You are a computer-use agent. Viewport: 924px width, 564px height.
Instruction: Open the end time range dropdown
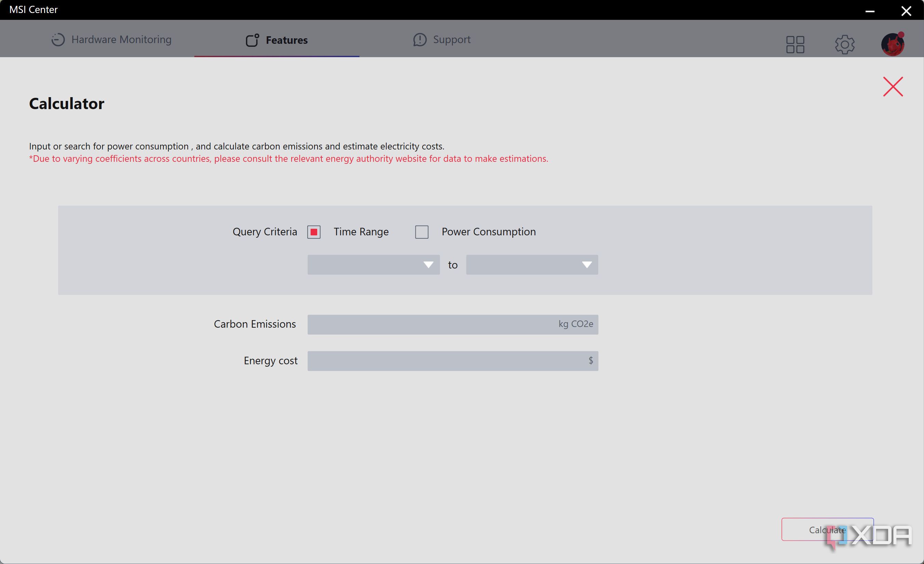[532, 265]
